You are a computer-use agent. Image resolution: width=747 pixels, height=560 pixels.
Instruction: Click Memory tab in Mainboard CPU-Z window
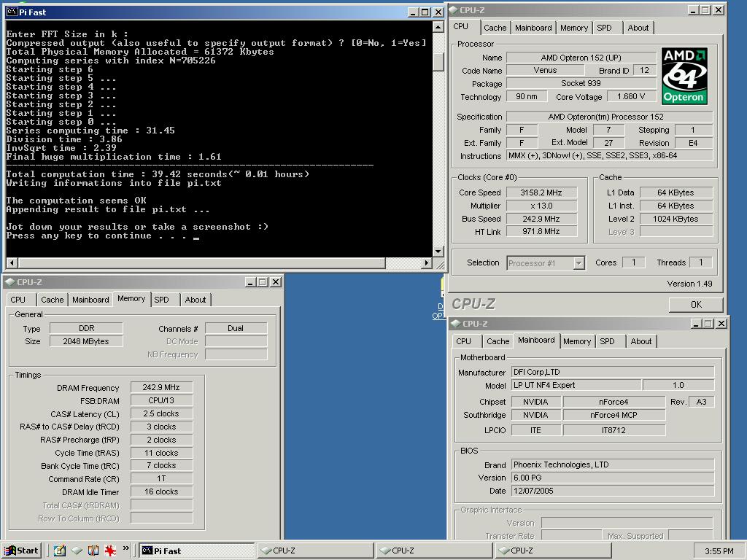point(576,341)
